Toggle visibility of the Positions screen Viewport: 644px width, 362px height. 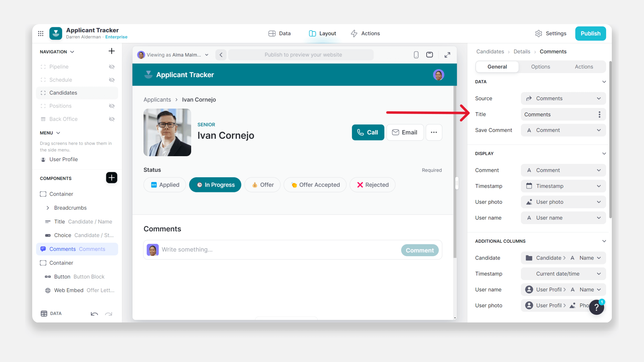click(112, 106)
